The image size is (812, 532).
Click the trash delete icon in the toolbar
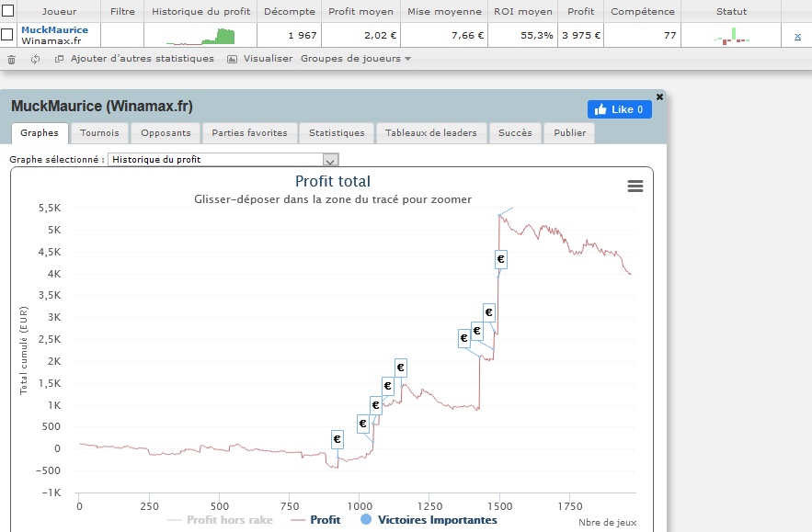[x=11, y=60]
